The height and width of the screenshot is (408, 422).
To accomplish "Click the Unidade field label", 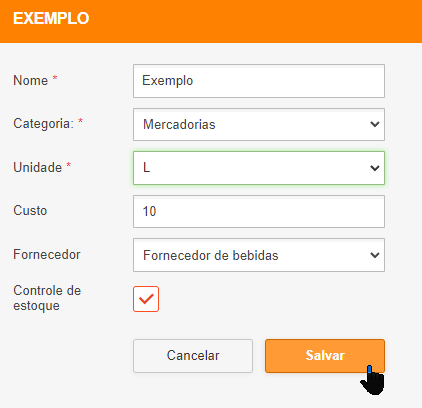I will pyautogui.click(x=38, y=167).
